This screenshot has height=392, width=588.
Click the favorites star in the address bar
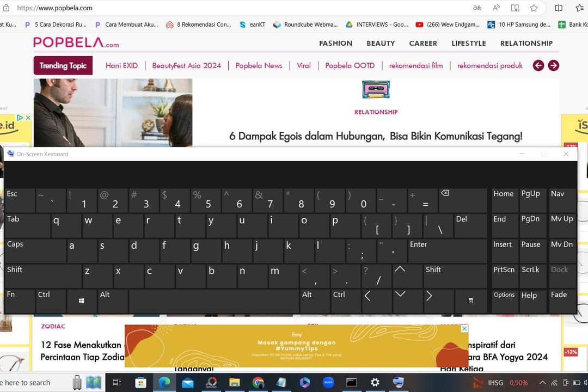[534, 8]
